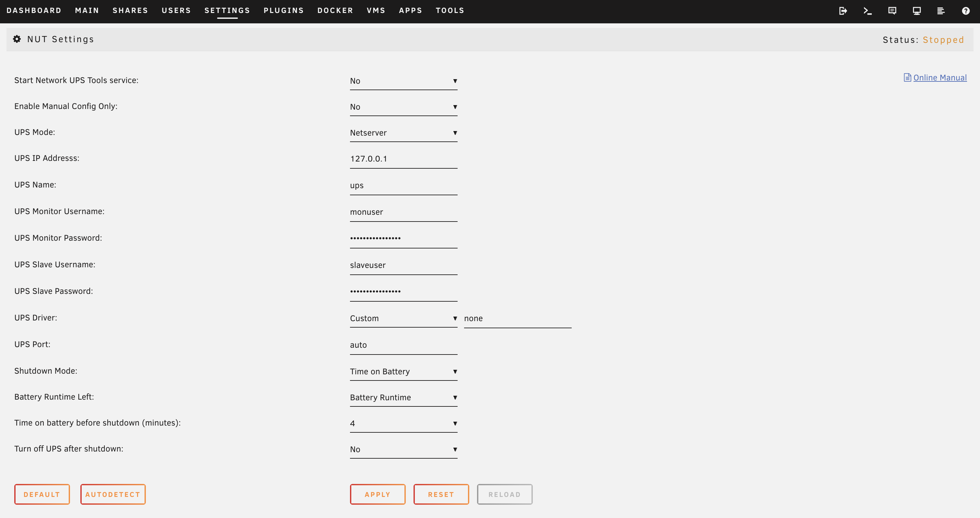
Task: Open Enable Manual Config Only dropdown
Action: point(404,107)
